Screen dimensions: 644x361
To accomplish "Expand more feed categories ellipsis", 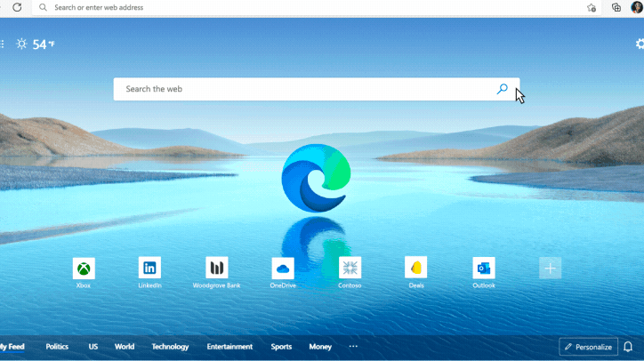I will point(353,346).
